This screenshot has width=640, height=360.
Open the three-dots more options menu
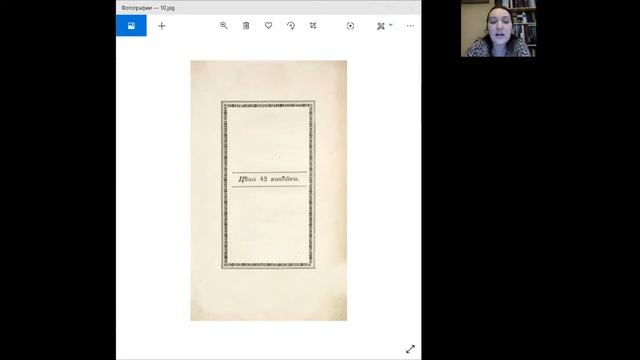pyautogui.click(x=410, y=26)
